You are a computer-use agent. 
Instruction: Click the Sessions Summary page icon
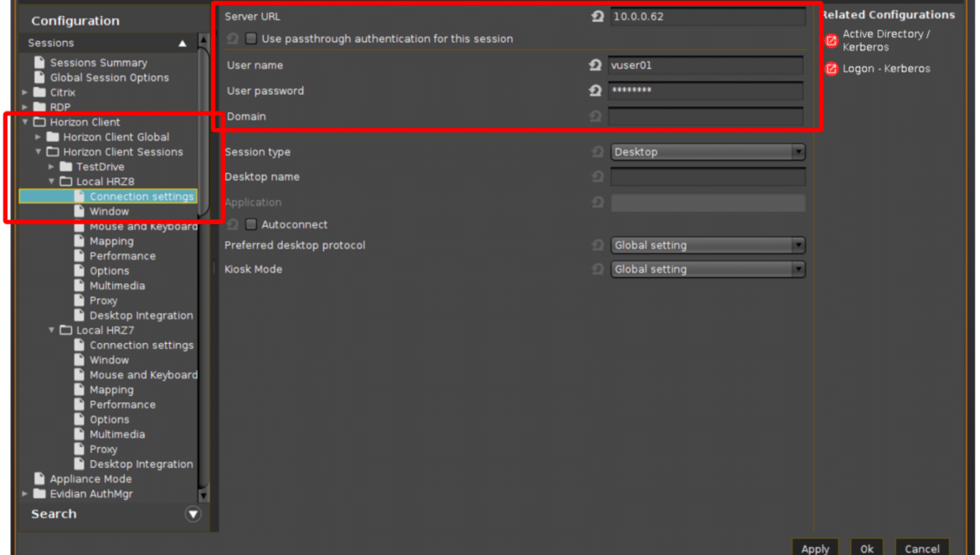pos(39,63)
